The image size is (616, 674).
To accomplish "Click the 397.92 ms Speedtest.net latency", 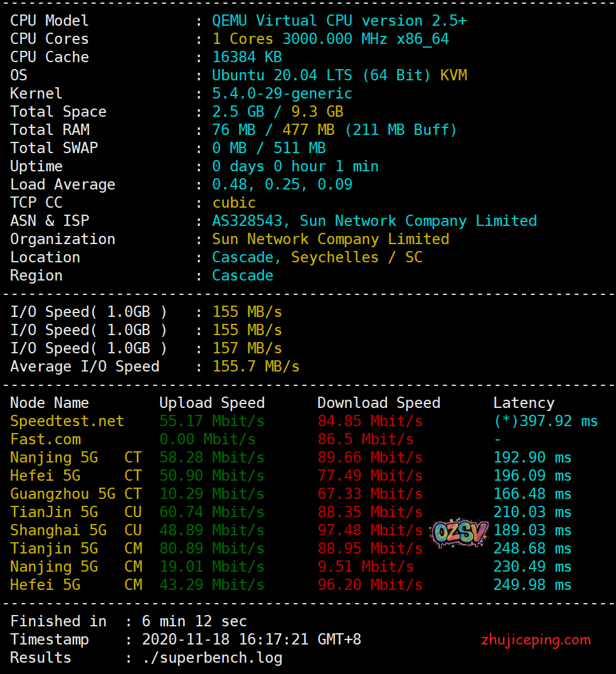I will [x=545, y=421].
